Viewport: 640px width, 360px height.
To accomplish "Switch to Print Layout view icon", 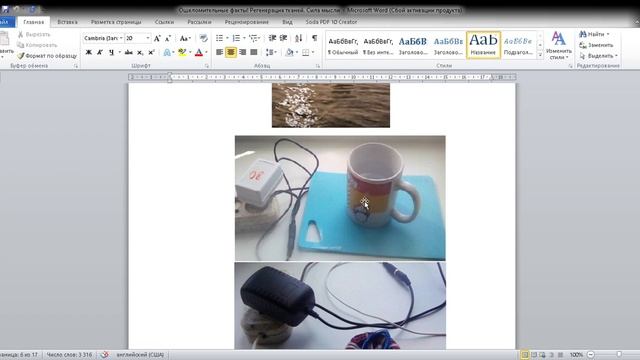I will [524, 355].
